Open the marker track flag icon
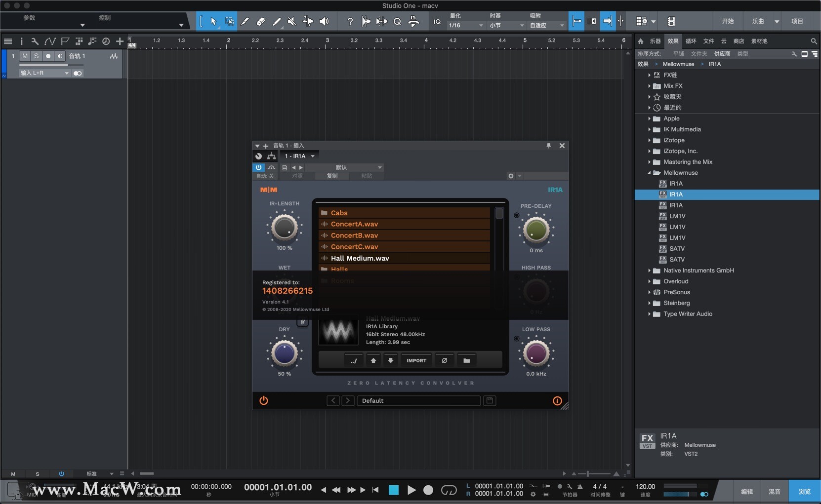This screenshot has height=504, width=821. (65, 41)
